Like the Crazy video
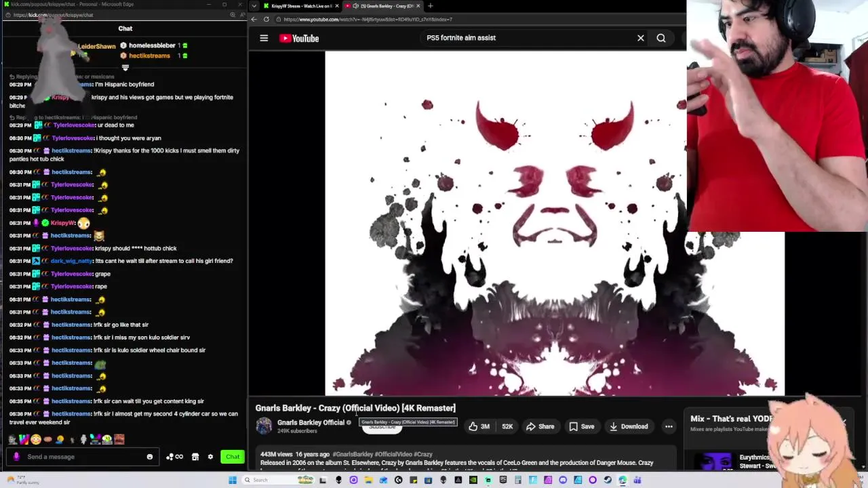868x488 pixels. tap(479, 426)
